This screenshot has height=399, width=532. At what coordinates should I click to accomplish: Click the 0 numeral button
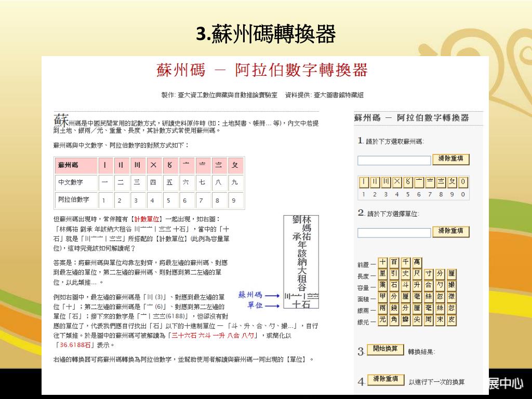pos(463,182)
